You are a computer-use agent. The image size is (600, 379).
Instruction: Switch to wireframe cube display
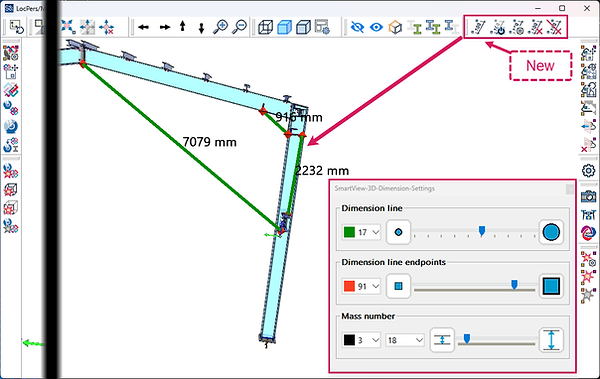(265, 27)
